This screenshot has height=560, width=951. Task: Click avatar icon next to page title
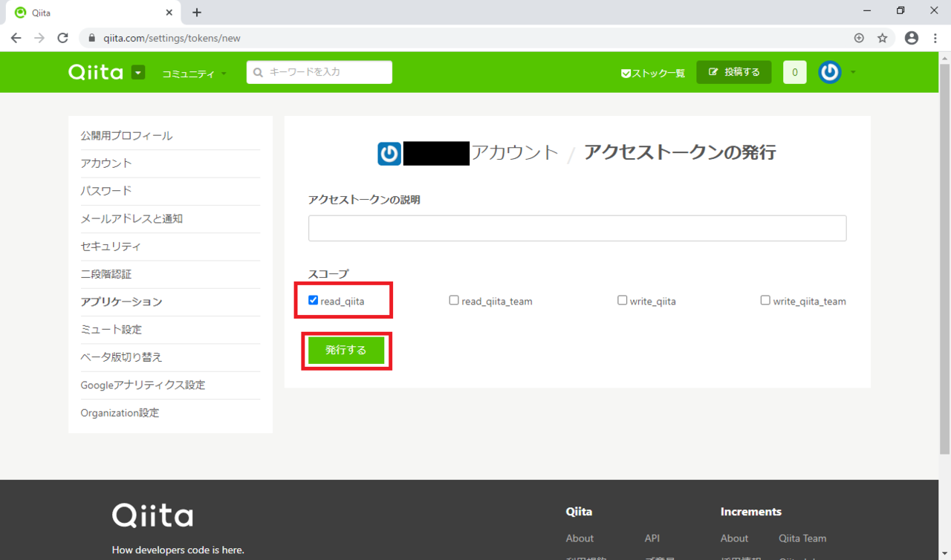(389, 153)
